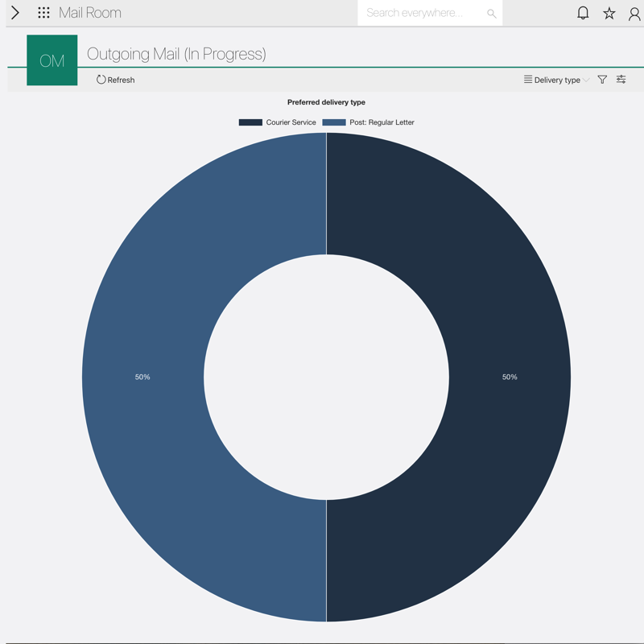This screenshot has height=644, width=644.
Task: Click the favorites star icon
Action: 609,13
